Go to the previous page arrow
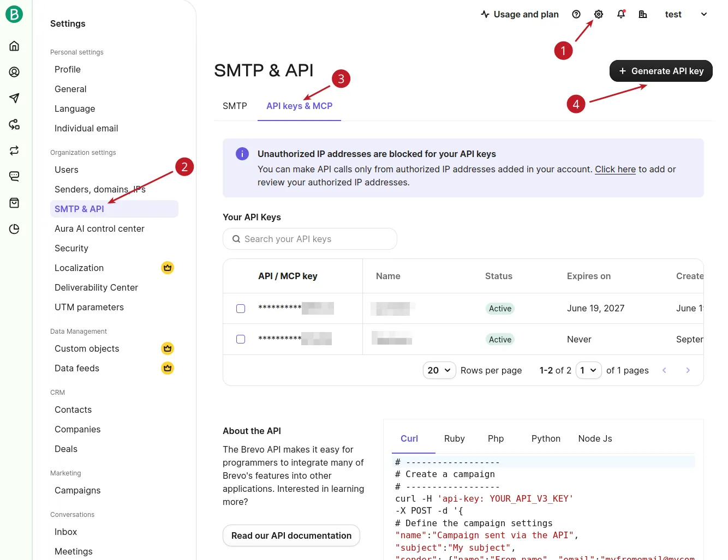The height and width of the screenshot is (560, 728). point(664,370)
